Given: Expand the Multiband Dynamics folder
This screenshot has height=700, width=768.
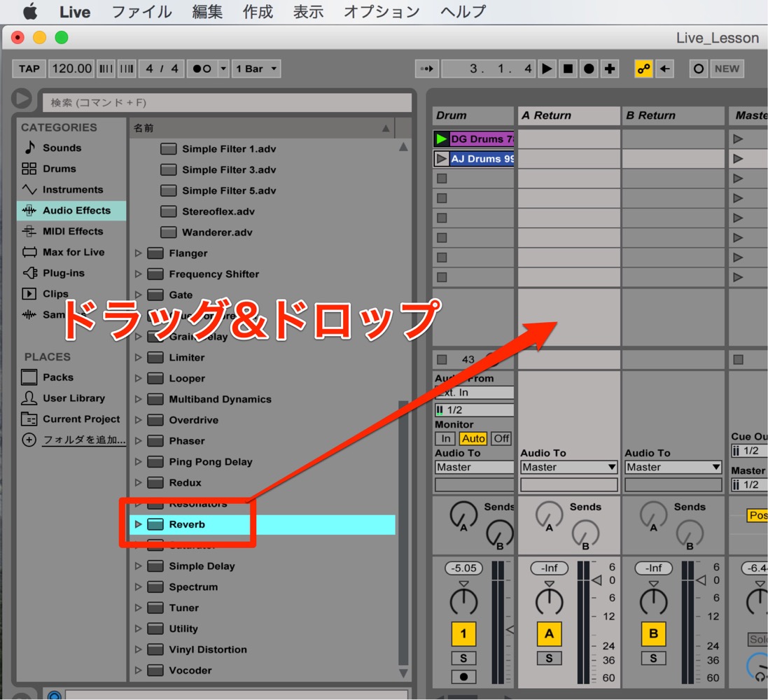Looking at the screenshot, I should [x=138, y=399].
